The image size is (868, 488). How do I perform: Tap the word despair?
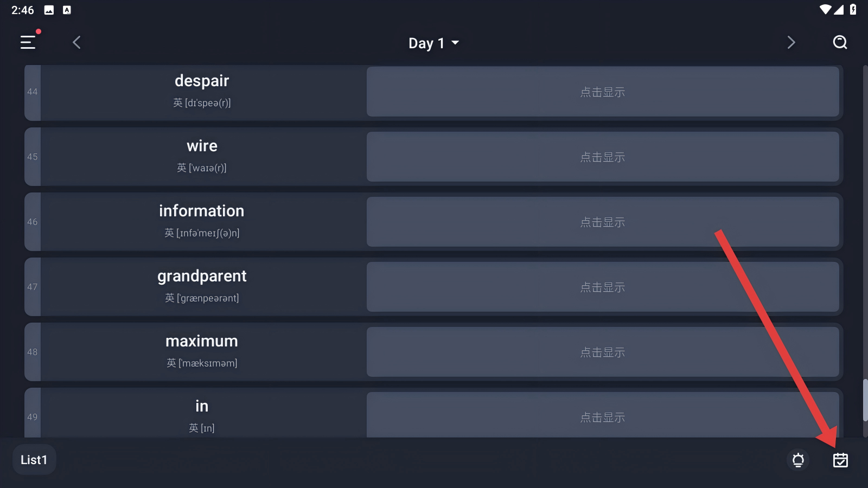pos(202,81)
